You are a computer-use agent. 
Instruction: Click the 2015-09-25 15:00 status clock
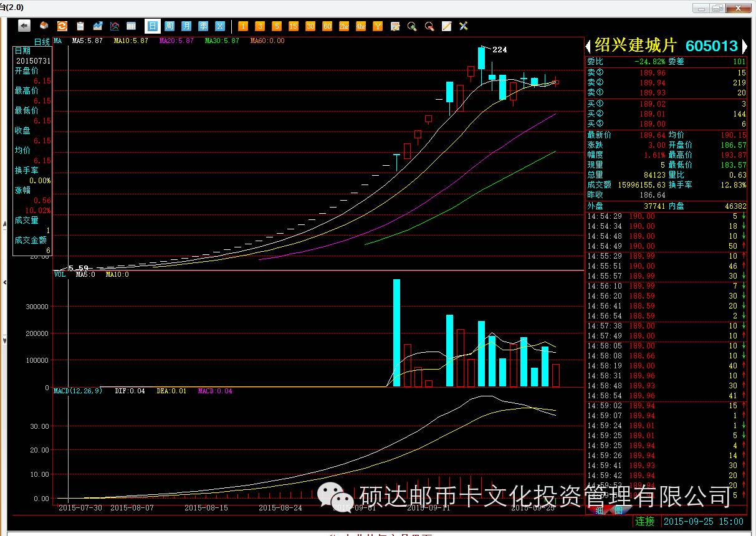pyautogui.click(x=704, y=522)
